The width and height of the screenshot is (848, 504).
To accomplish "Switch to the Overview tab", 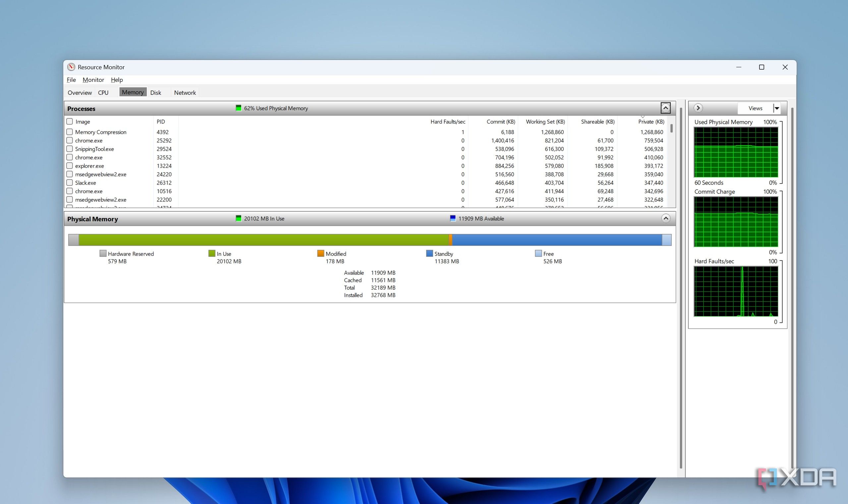I will coord(80,92).
